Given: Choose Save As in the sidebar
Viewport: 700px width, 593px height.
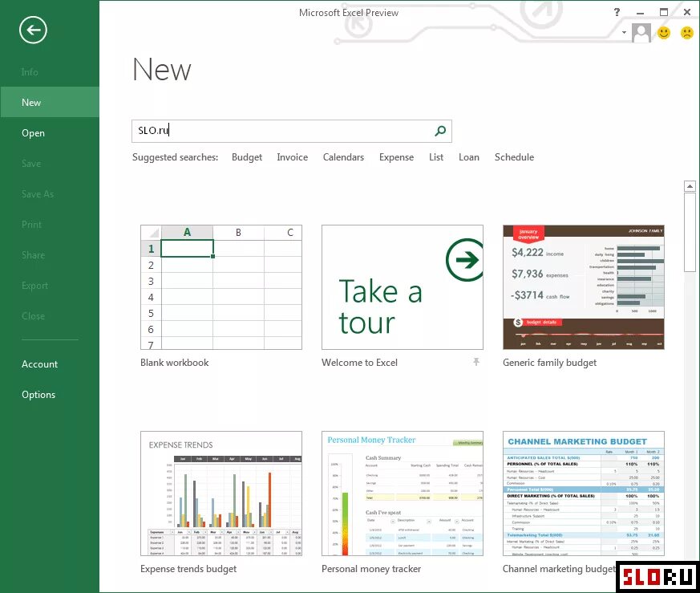Looking at the screenshot, I should pyautogui.click(x=38, y=194).
